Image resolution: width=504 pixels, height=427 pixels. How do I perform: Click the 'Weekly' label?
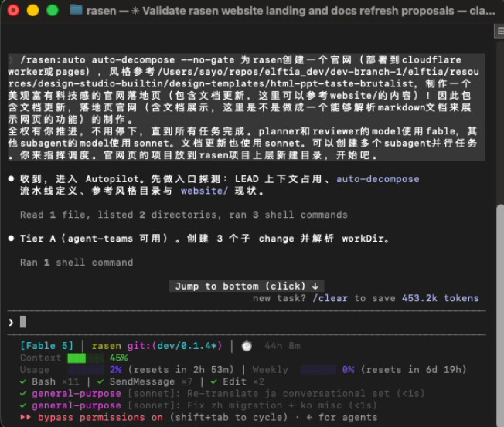coord(271,370)
